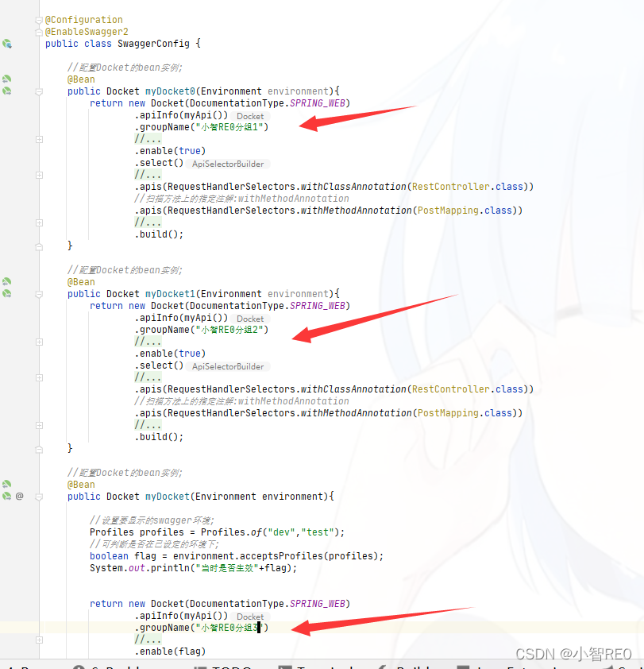
Task: Click the System.out.println statement
Action: point(193,568)
